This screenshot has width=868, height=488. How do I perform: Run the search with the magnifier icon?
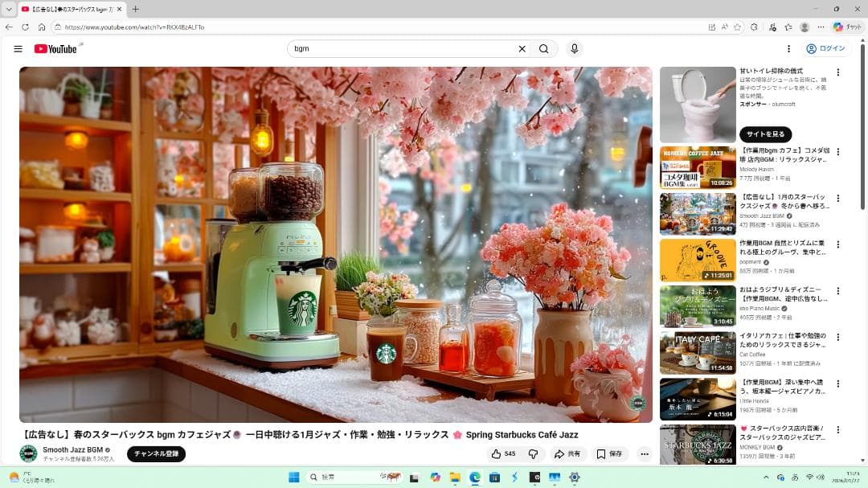pyautogui.click(x=544, y=48)
